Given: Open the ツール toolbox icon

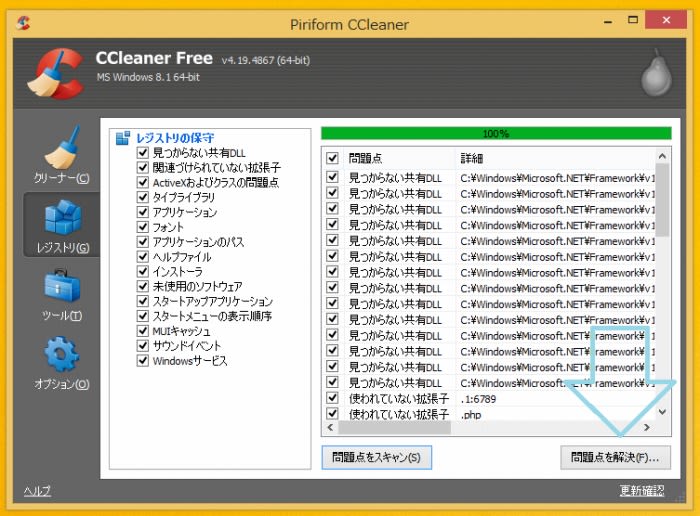Looking at the screenshot, I should (x=61, y=291).
